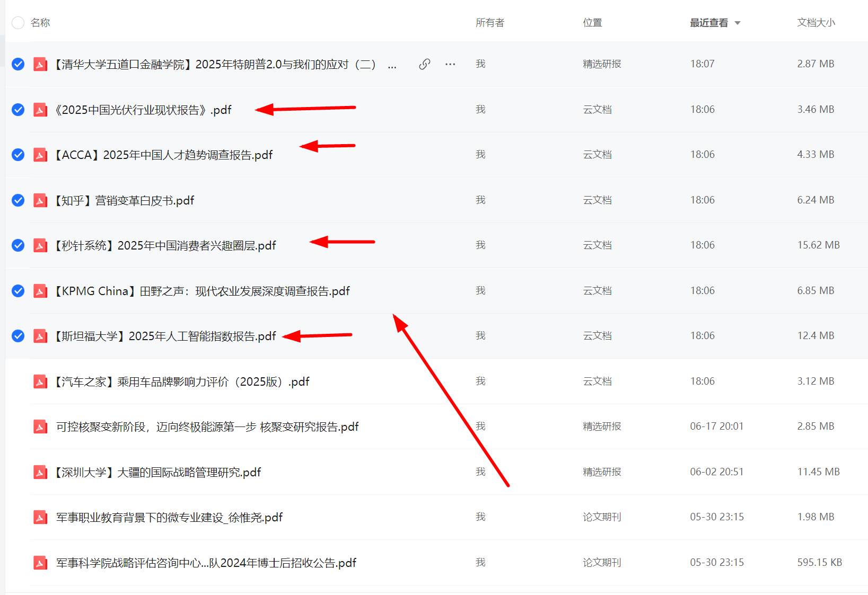Click the 12.4 MB file size
Screen dimensions: 868x595
pyautogui.click(x=816, y=335)
